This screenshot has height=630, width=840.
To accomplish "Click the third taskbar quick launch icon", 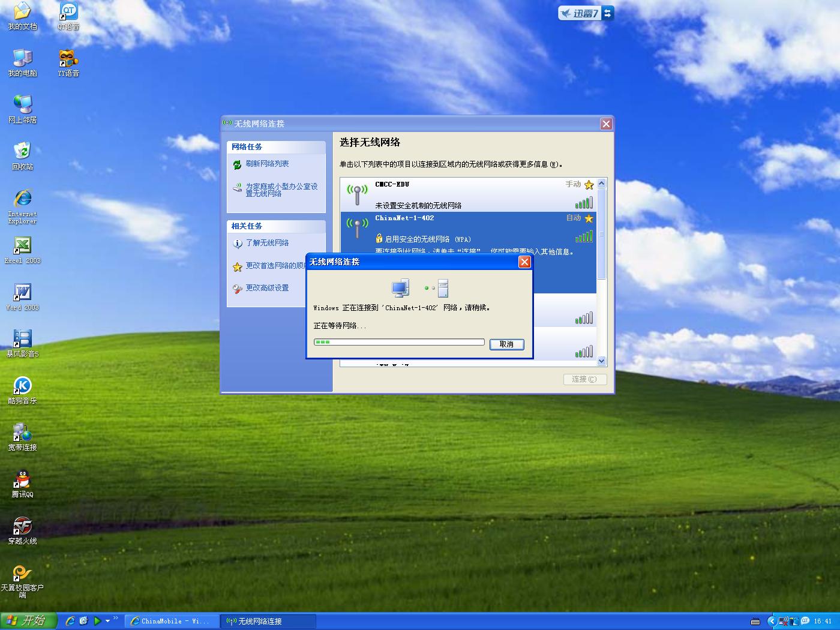I will pyautogui.click(x=97, y=621).
